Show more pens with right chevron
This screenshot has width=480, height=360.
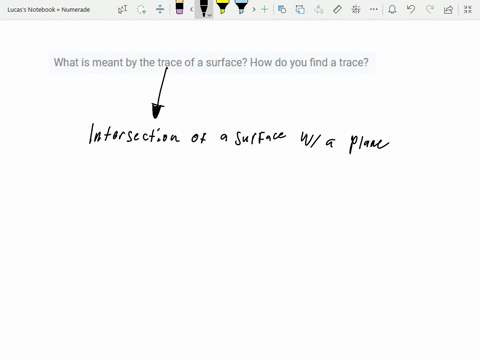(254, 9)
